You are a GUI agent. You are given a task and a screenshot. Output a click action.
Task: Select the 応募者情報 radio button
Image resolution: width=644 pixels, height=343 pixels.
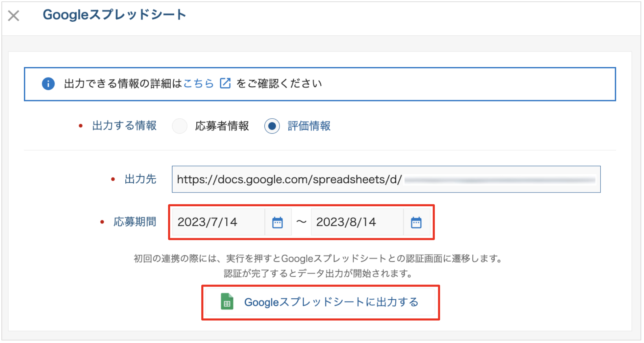180,126
